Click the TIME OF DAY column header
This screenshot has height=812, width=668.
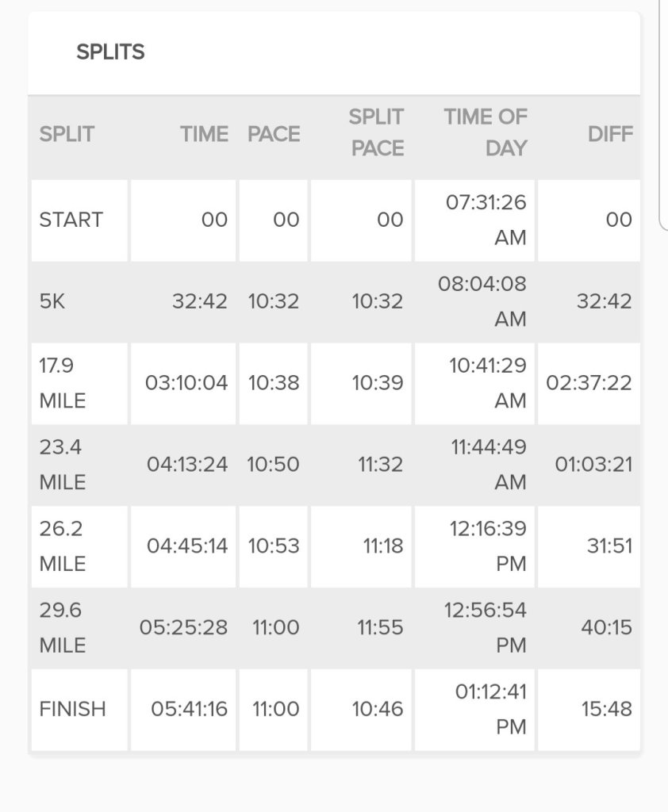pos(485,132)
